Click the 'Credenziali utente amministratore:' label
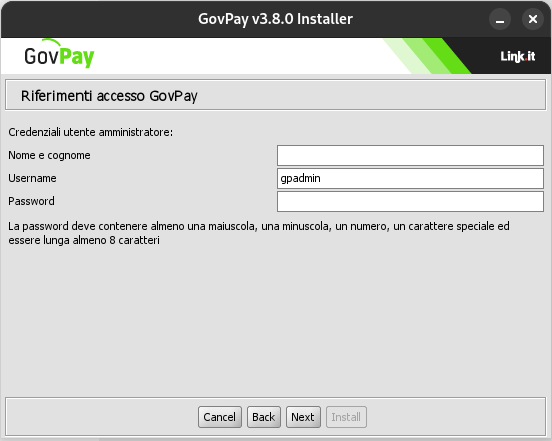The image size is (552, 441). [x=91, y=132]
